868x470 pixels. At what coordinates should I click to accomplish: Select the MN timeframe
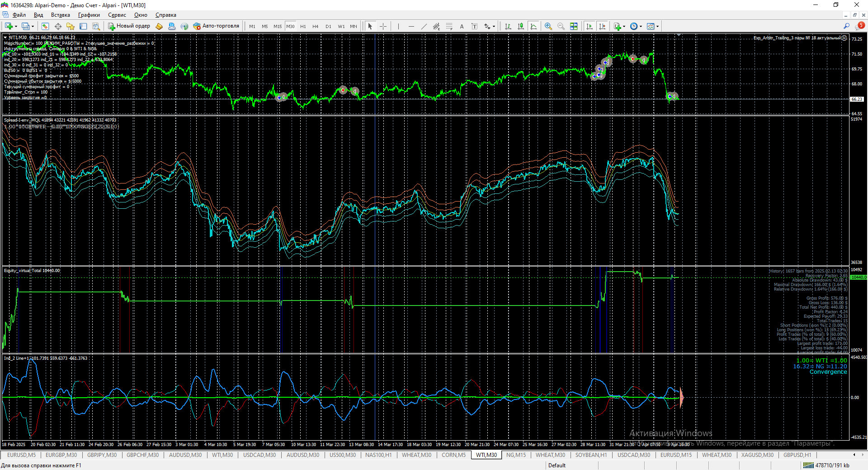354,26
